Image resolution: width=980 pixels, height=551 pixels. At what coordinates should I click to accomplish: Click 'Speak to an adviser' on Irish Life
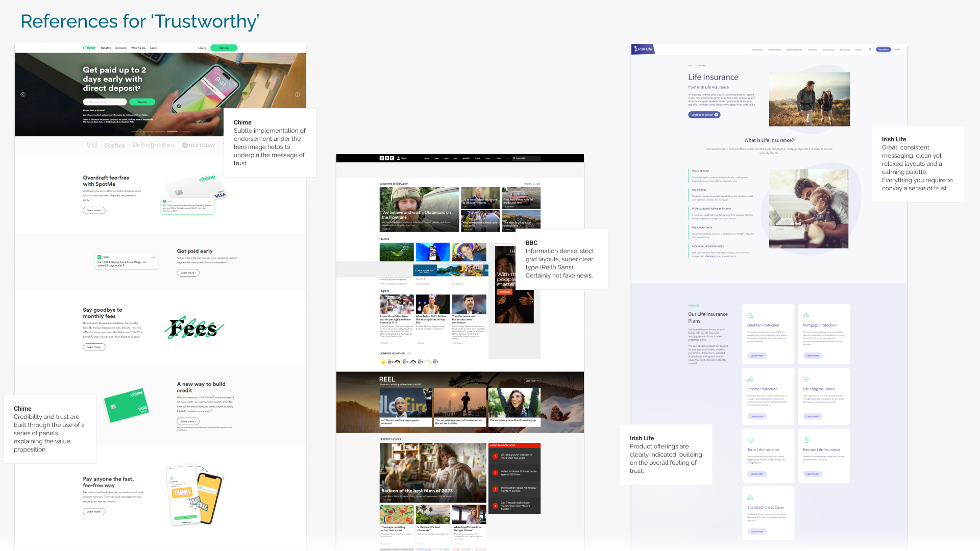(x=704, y=115)
